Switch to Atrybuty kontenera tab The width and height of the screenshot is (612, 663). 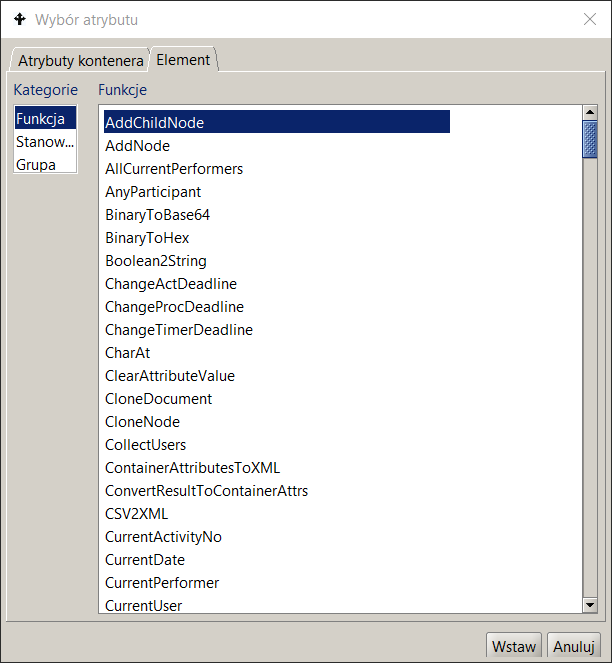pyautogui.click(x=80, y=61)
